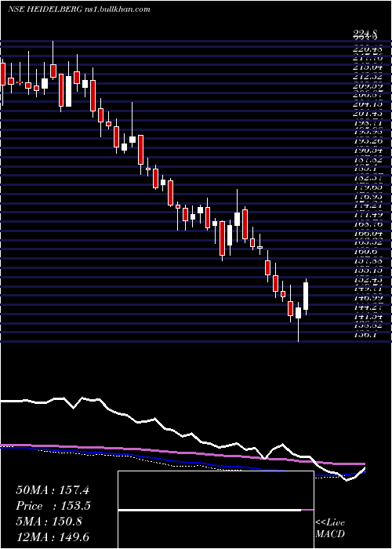This screenshot has width=392, height=549.
Task: Click the 'Price : 153.5' readout
Action: 53,506
